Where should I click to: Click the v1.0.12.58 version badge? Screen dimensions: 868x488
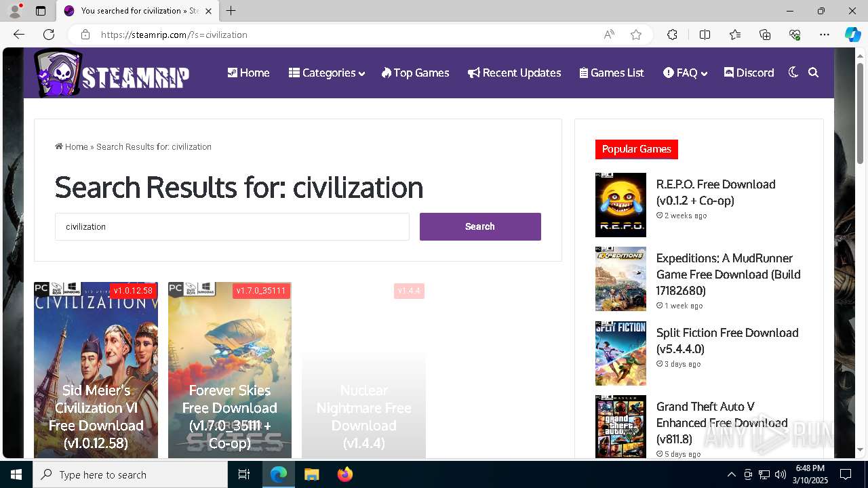coord(133,291)
